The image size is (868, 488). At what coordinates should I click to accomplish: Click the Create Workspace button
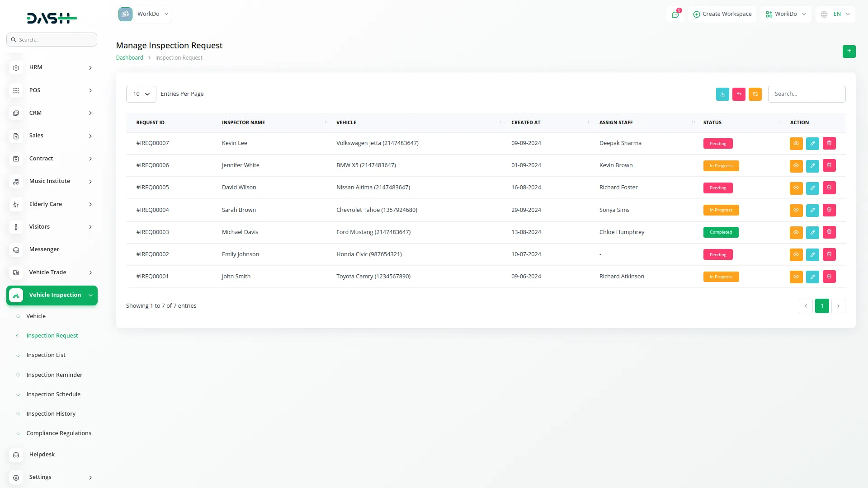click(722, 14)
